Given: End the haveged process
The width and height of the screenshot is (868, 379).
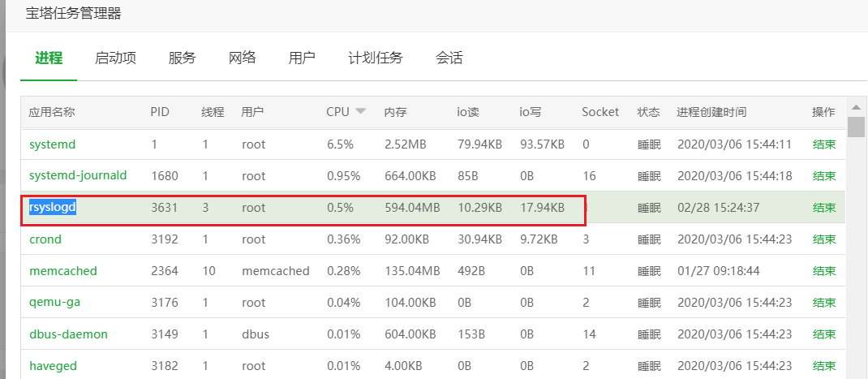Looking at the screenshot, I should click(x=823, y=366).
